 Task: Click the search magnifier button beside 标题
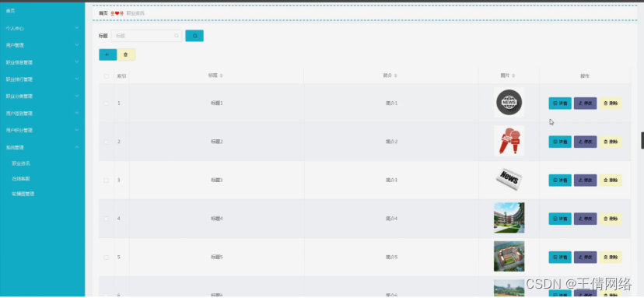[194, 36]
